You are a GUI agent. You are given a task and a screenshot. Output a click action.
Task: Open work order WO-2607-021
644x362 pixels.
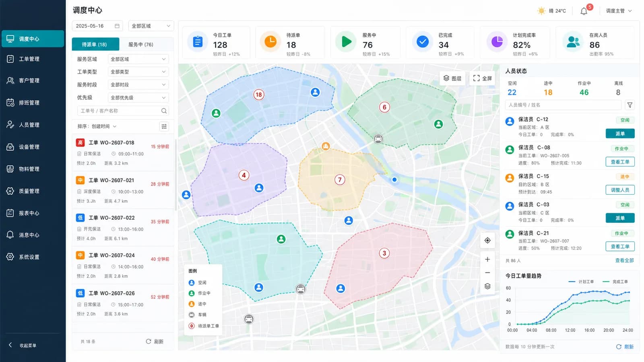pos(123,190)
